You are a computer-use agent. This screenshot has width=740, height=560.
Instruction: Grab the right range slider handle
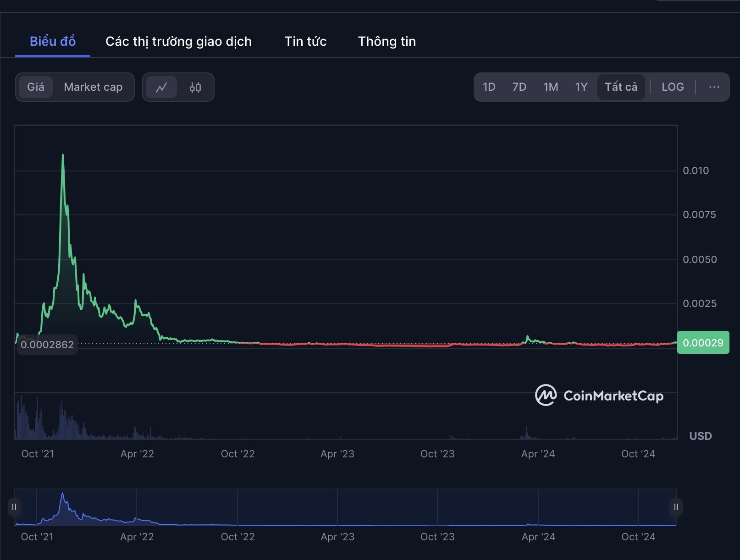pos(676,507)
